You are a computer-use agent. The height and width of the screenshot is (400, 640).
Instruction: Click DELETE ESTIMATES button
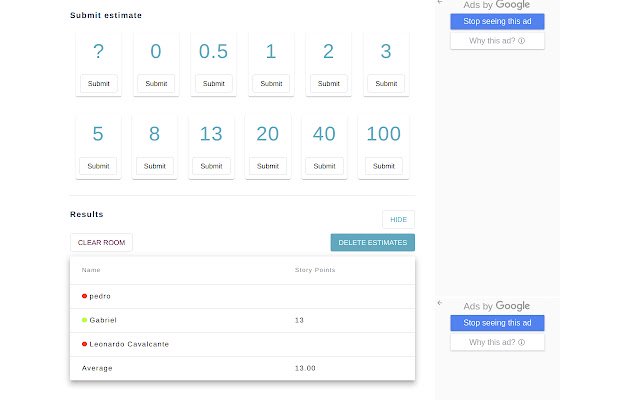pyautogui.click(x=373, y=242)
